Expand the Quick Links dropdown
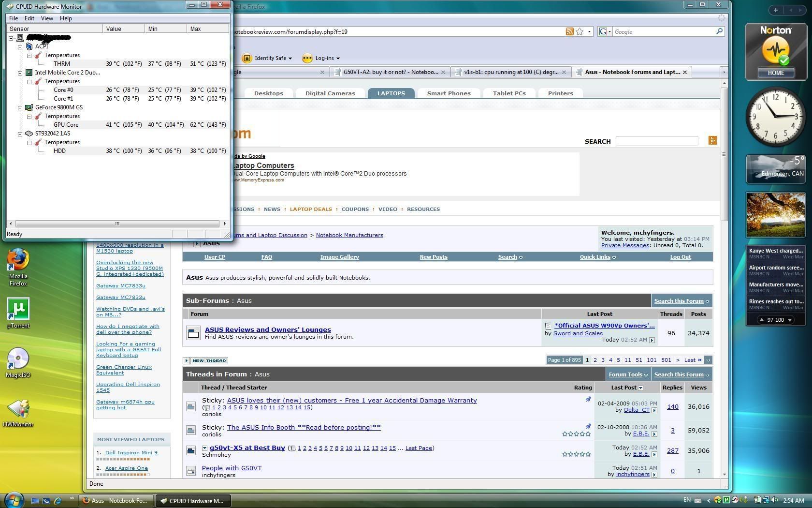The height and width of the screenshot is (508, 812). coord(597,257)
